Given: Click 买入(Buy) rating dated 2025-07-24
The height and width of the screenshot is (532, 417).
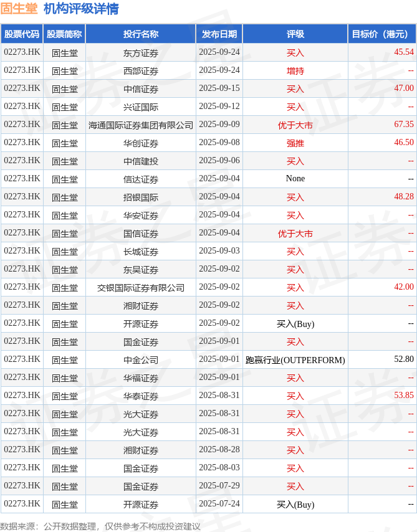Looking at the screenshot, I should click(295, 504).
